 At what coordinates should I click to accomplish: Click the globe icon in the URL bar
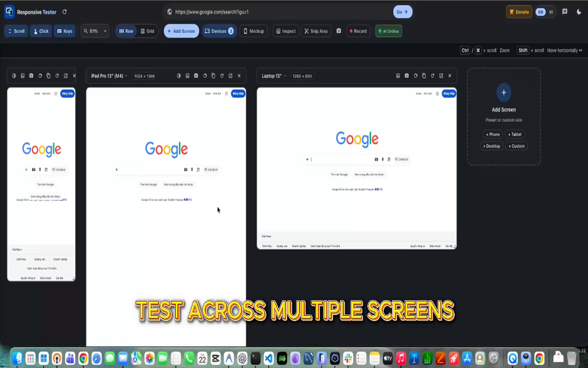(170, 12)
